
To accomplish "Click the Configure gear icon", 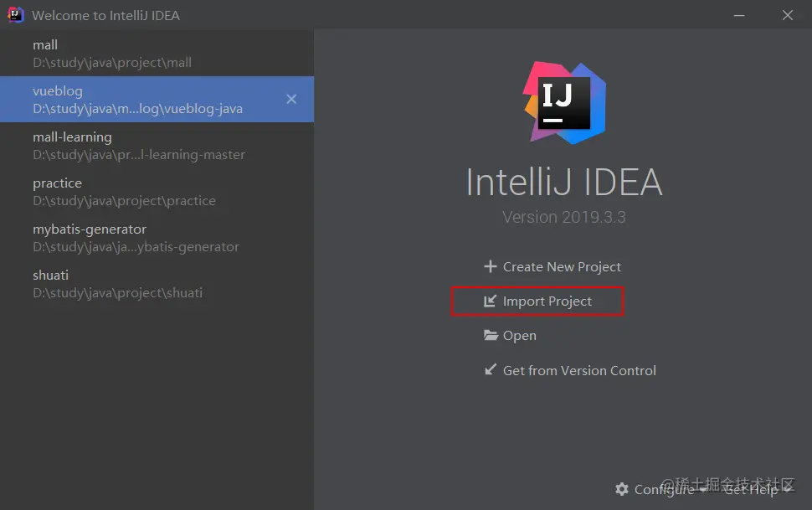I will pyautogui.click(x=622, y=489).
